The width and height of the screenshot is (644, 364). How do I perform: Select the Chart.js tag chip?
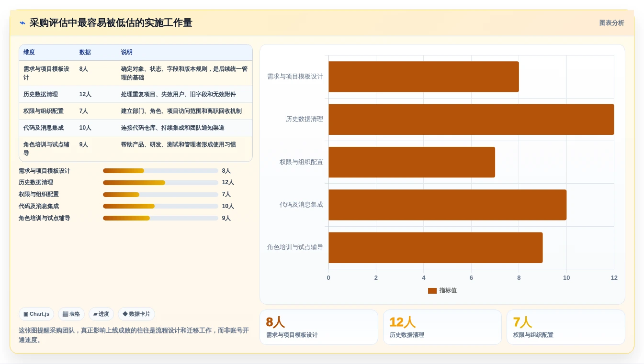pyautogui.click(x=36, y=314)
